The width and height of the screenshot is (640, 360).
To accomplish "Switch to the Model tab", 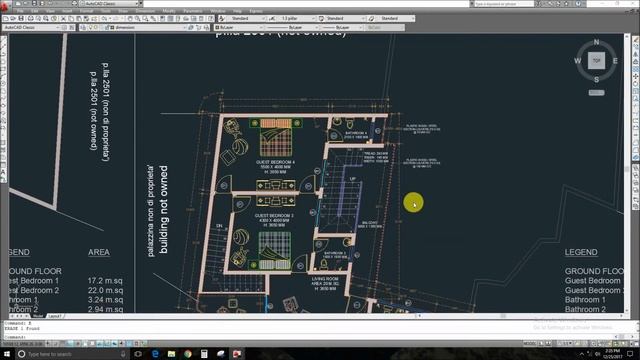I will click(x=38, y=316).
